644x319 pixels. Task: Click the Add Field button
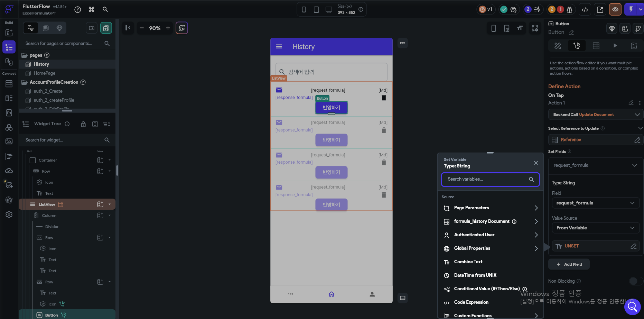click(569, 264)
